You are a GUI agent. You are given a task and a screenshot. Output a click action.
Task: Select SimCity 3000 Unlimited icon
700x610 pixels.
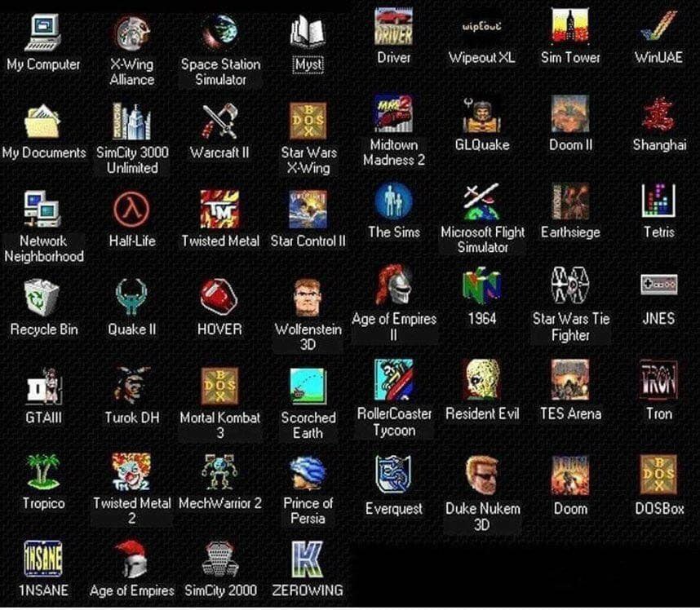(x=131, y=121)
